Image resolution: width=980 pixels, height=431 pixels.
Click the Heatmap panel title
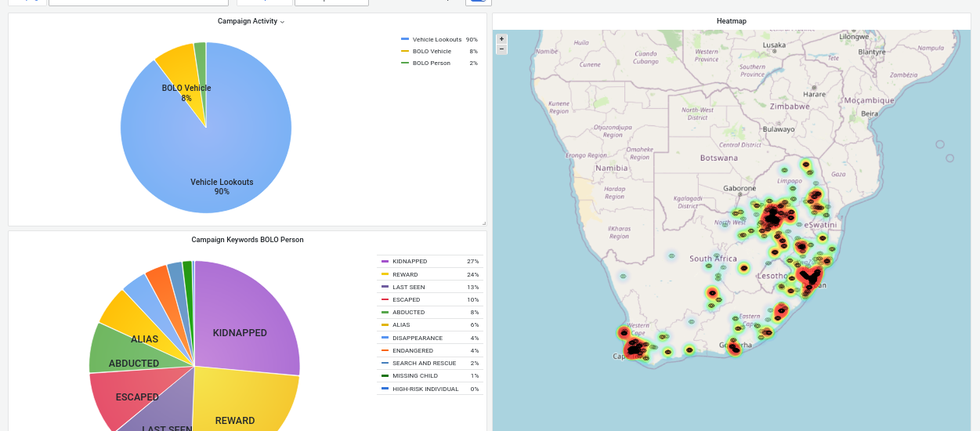[x=732, y=21]
